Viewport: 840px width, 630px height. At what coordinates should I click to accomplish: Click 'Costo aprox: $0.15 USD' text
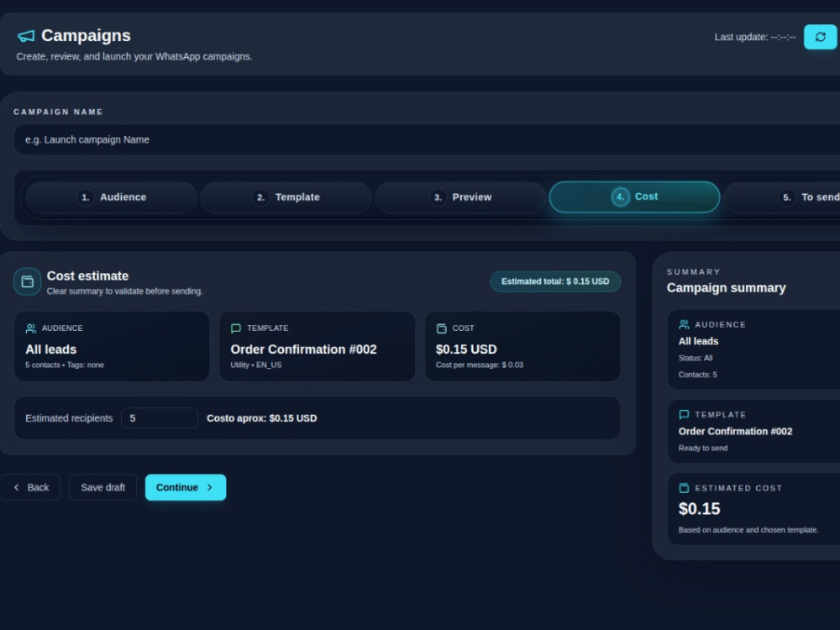coord(262,418)
